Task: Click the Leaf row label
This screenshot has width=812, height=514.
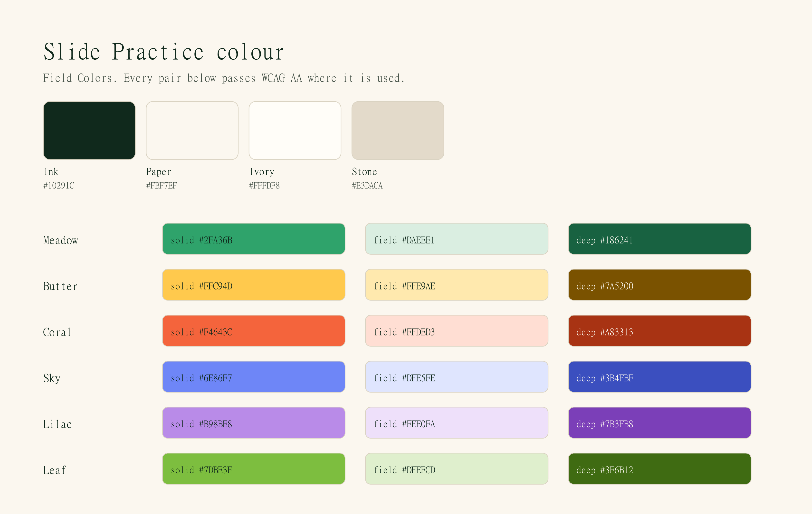Action: [54, 470]
